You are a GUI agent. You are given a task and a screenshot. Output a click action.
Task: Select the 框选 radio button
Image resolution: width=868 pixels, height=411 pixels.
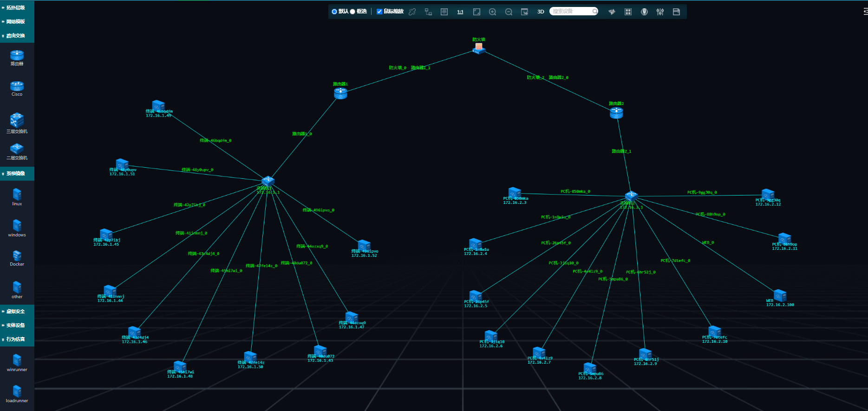pos(352,12)
